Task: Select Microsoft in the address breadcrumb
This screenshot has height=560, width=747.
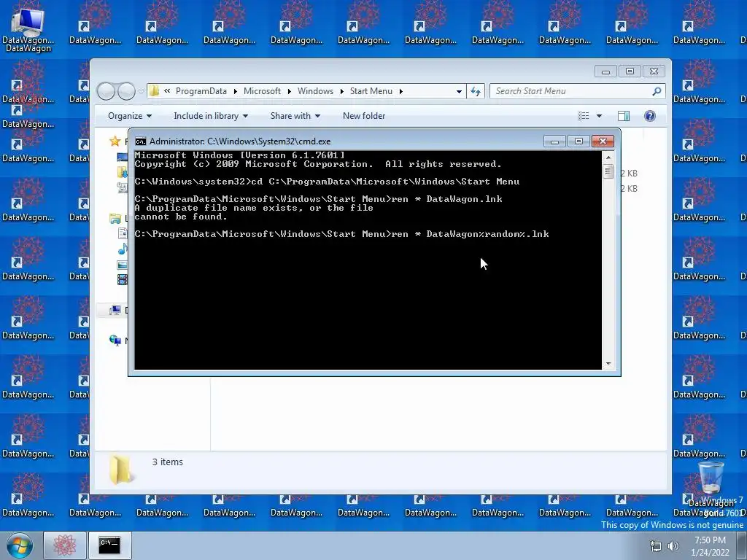Action: coord(262,91)
